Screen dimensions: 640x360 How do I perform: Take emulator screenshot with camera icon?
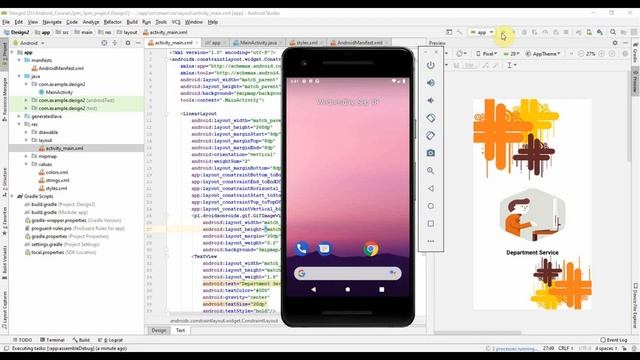click(x=431, y=153)
